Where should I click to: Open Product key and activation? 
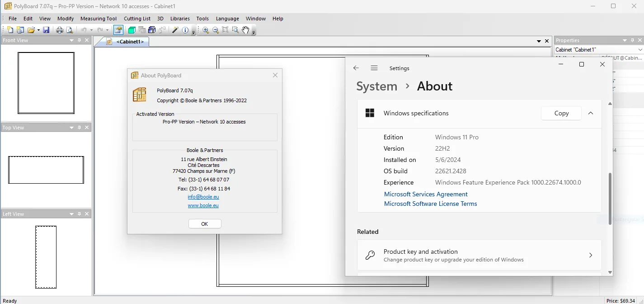pyautogui.click(x=479, y=255)
